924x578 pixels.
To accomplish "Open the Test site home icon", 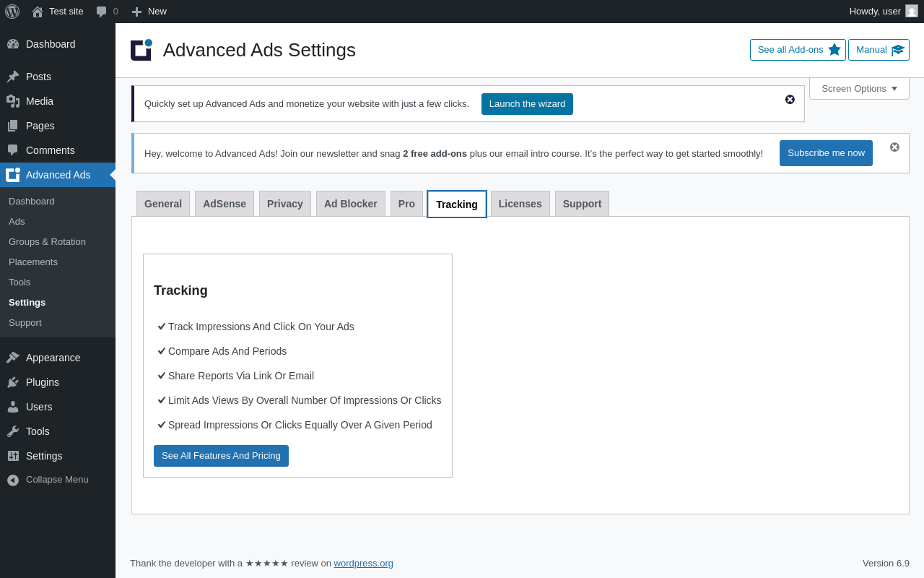I will tap(38, 12).
